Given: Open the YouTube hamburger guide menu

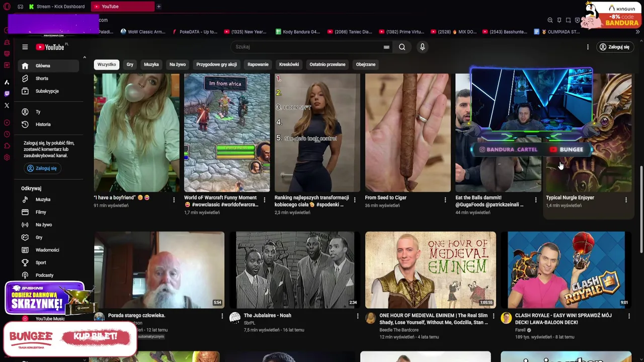Looking at the screenshot, I should (25, 47).
